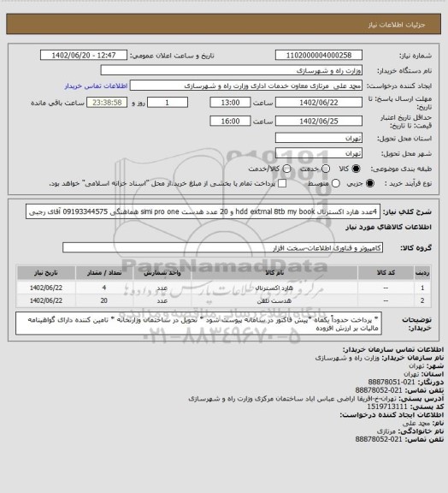Screen dimensions: 448x493
Task: Click the delivery city field تهران
Action: 319,153
